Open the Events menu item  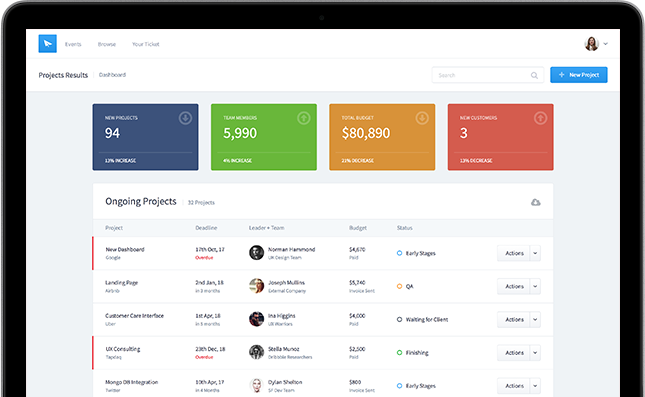click(x=73, y=44)
